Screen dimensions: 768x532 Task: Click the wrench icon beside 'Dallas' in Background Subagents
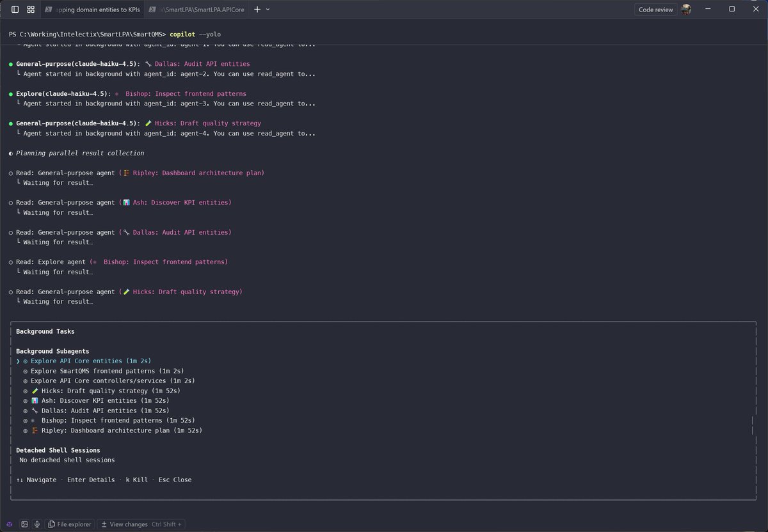35,411
